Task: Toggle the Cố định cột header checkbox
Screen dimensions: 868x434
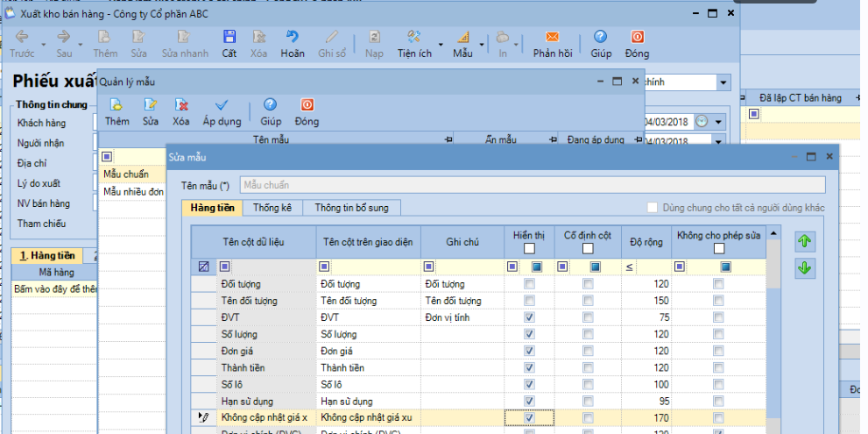Action: [x=588, y=248]
